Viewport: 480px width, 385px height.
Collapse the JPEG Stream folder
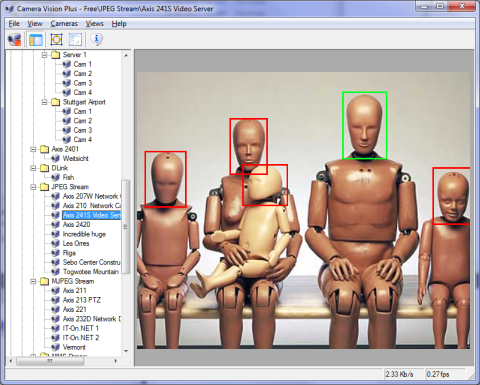[x=33, y=187]
